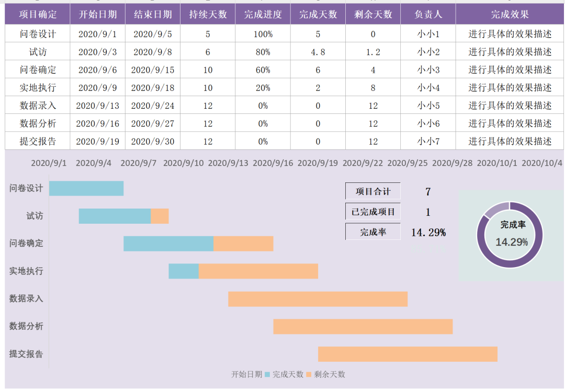The image size is (565, 392).
Task: Click the orange remaining bar for 试访
Action: [160, 216]
